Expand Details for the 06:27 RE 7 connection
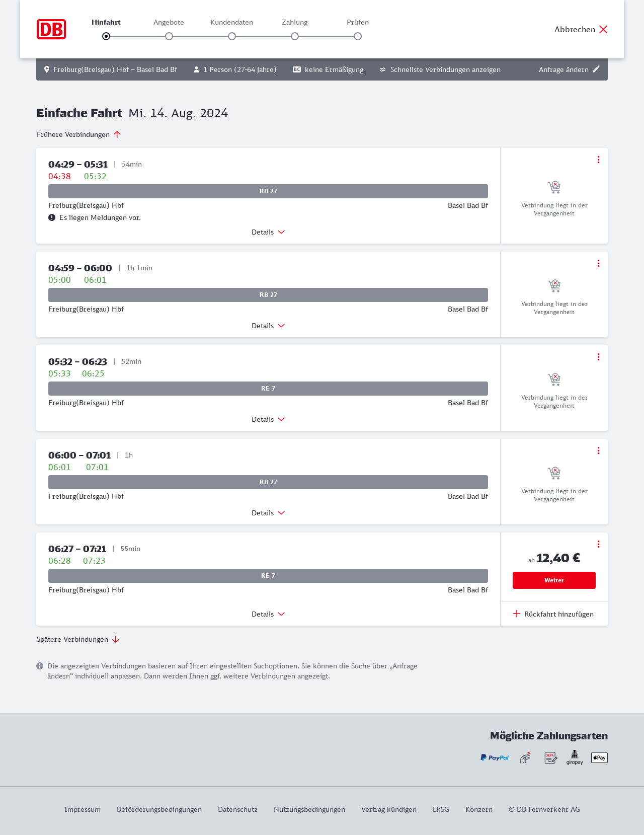 pyautogui.click(x=268, y=614)
